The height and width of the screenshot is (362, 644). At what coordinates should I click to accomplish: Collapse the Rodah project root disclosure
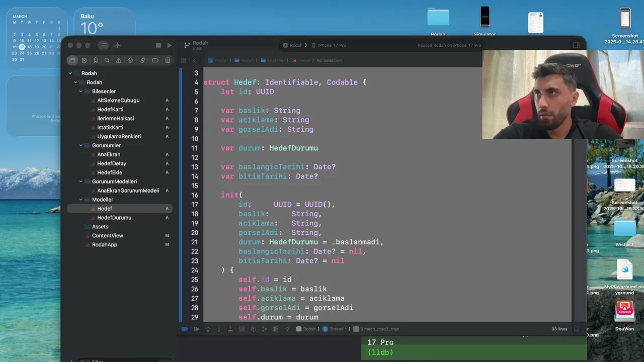click(70, 73)
